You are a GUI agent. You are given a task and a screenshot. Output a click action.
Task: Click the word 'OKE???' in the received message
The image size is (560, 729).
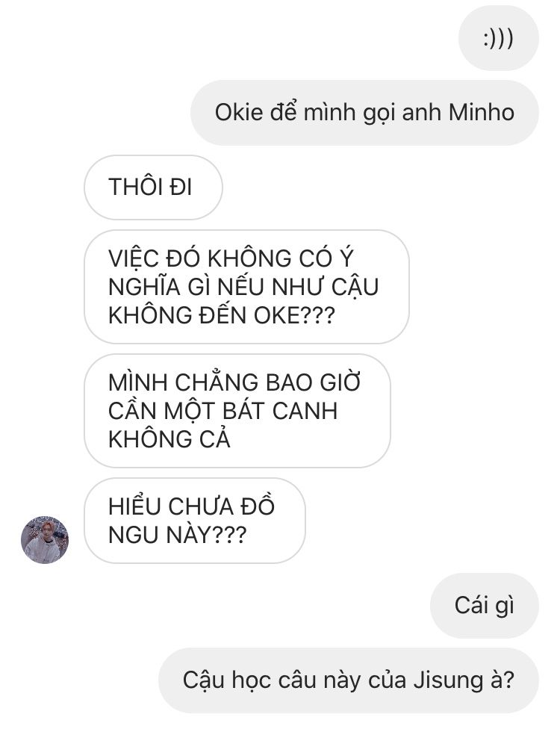[294, 316]
